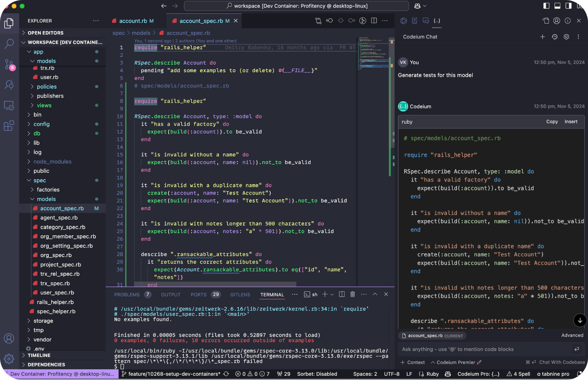Click Insert on ruby code block
This screenshot has height=380, width=588.
[571, 122]
